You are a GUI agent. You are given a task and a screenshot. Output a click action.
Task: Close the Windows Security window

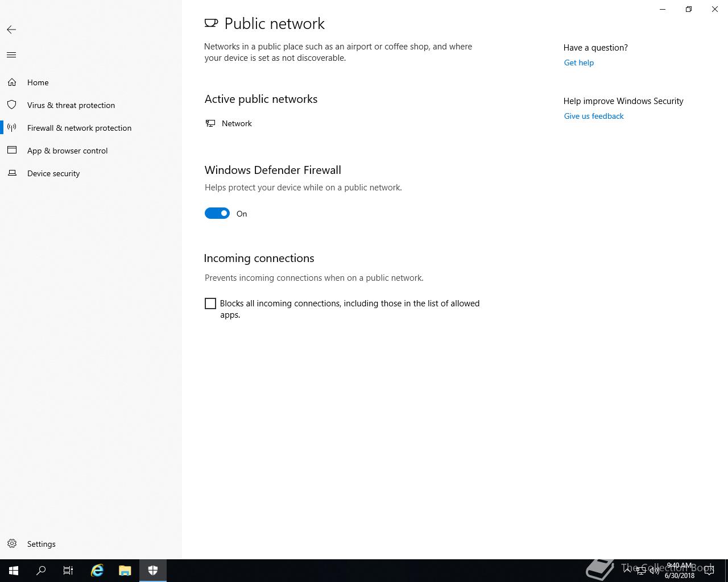pyautogui.click(x=715, y=9)
